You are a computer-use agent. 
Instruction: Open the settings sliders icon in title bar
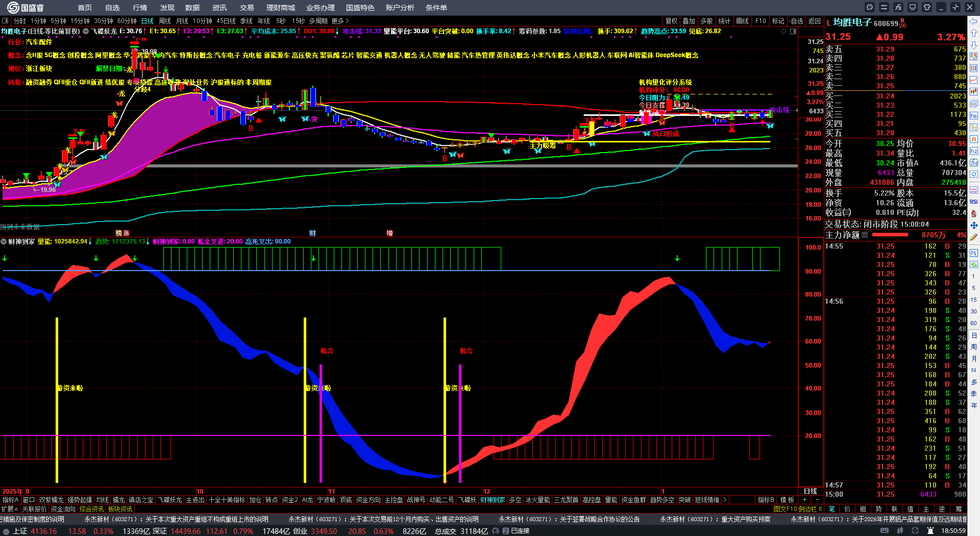tap(884, 7)
